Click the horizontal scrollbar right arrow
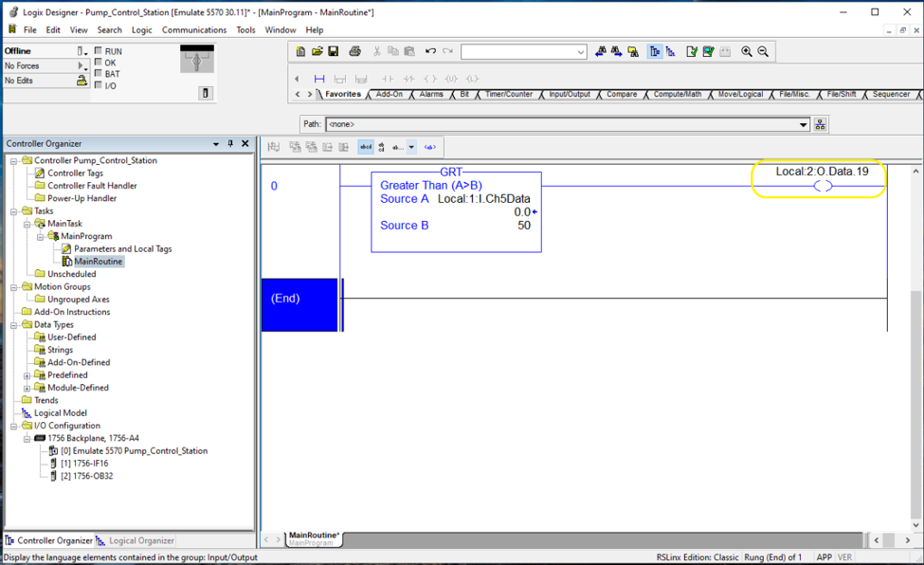Screen dimensions: 924x565 point(907,539)
